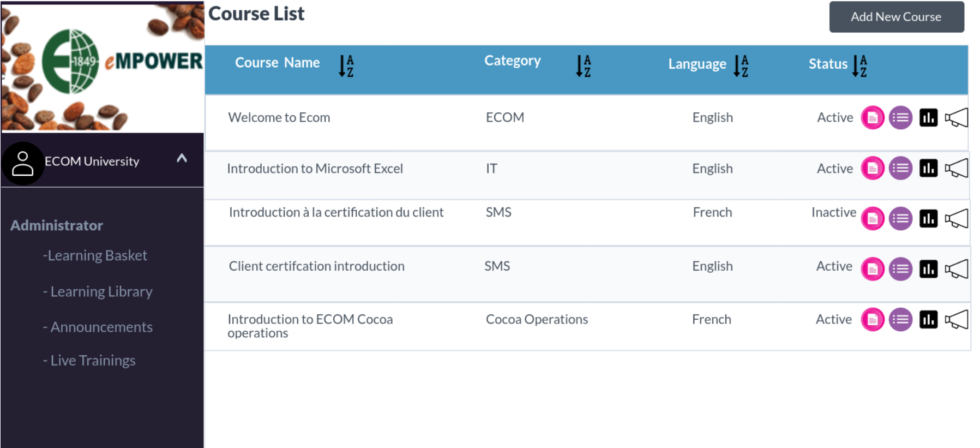Screen dimensions: 980x448
Task: View bar chart for Client certifcation introduction
Action: click(x=928, y=268)
